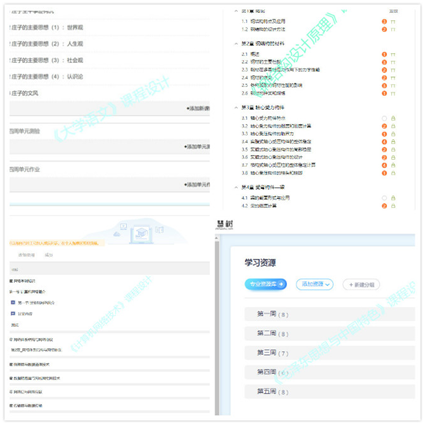Image resolution: width=425 pixels, height=425 pixels.
Task: Open the 第一周 (8) resource group
Action: (330, 314)
